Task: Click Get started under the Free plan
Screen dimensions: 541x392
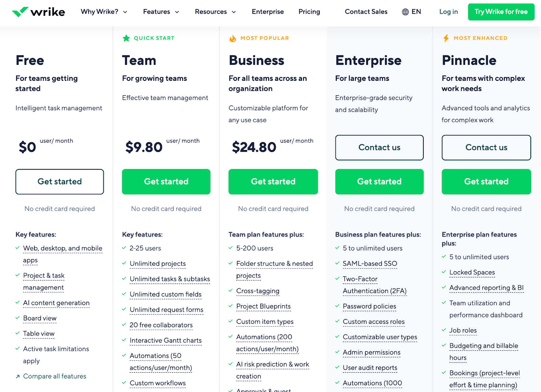Action: click(x=60, y=181)
